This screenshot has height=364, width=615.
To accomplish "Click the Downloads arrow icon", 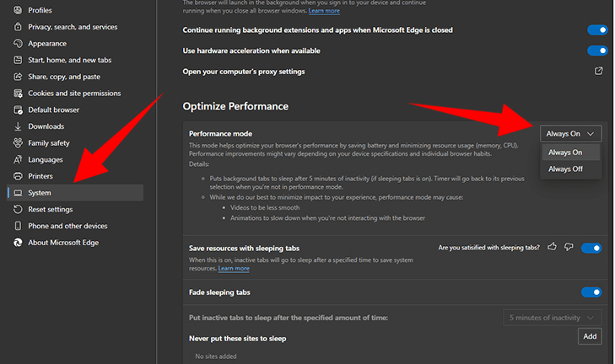I will click(x=18, y=126).
